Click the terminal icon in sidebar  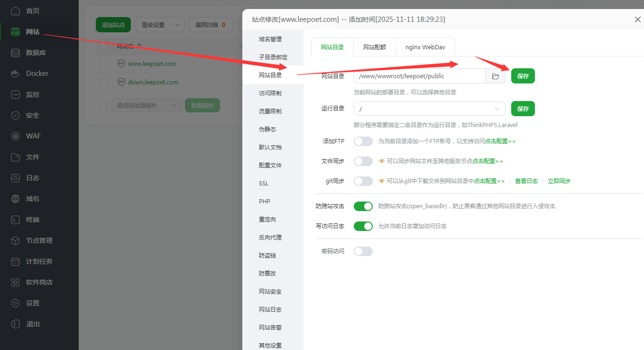click(x=16, y=220)
